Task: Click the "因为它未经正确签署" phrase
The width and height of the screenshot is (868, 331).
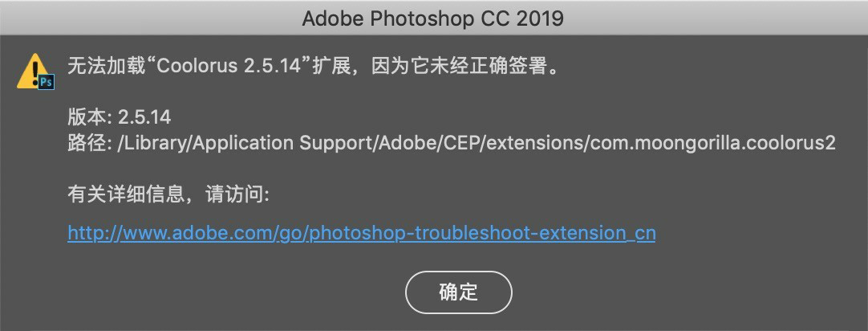Action: coord(454,67)
